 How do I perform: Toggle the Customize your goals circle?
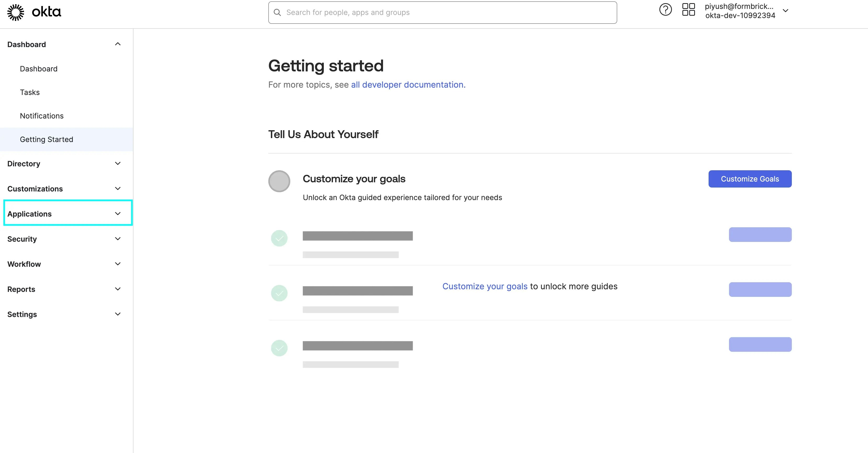pos(279,181)
